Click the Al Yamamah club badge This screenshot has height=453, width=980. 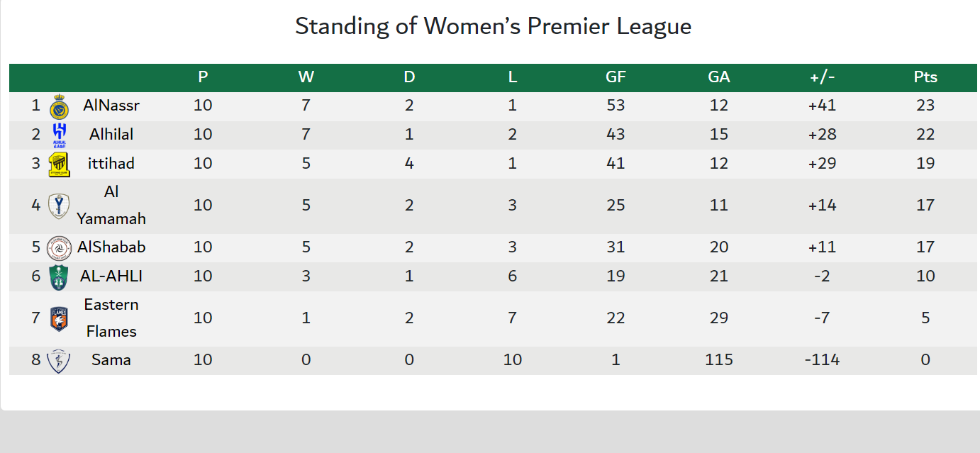tap(59, 206)
